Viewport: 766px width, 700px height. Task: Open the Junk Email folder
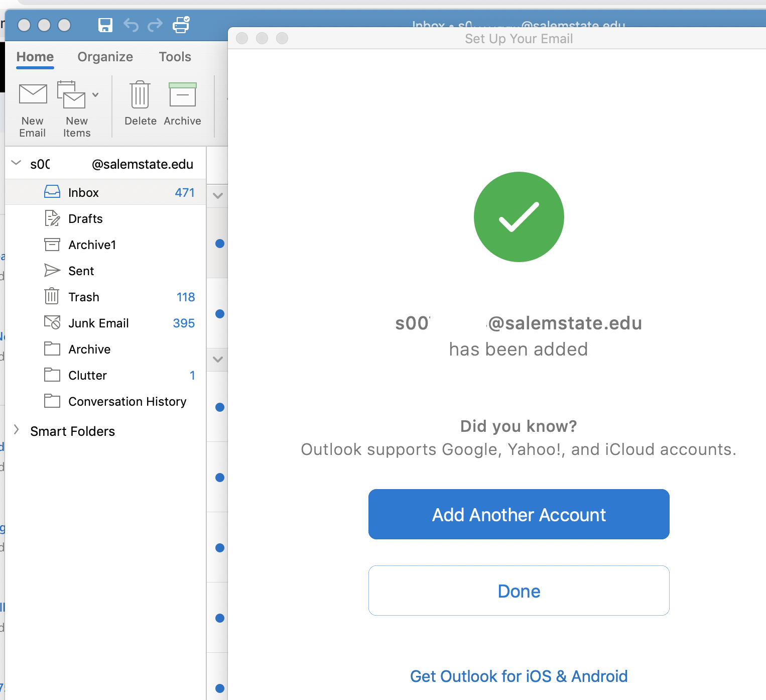tap(105, 323)
